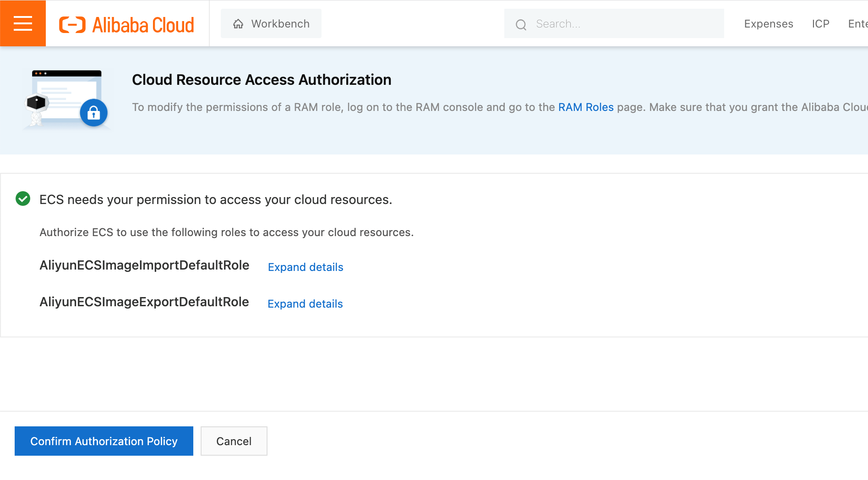The height and width of the screenshot is (480, 868).
Task: Click 'ECS needs your permission' message text
Action: pos(216,200)
